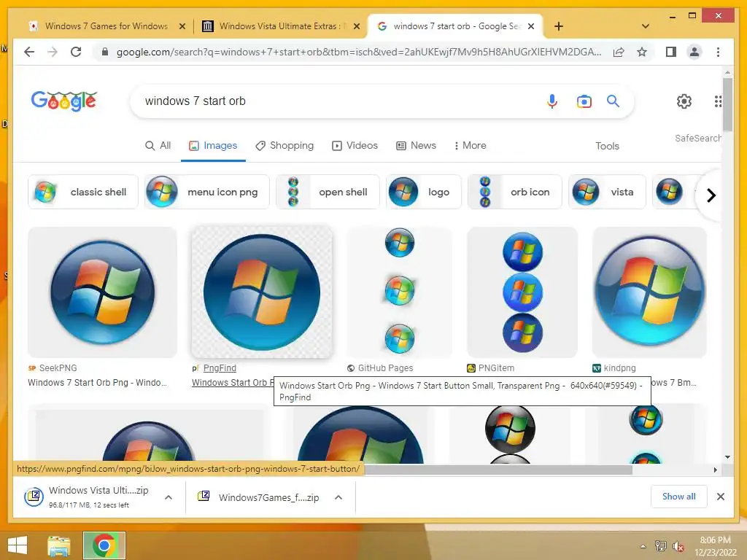Show all downloads

678,497
